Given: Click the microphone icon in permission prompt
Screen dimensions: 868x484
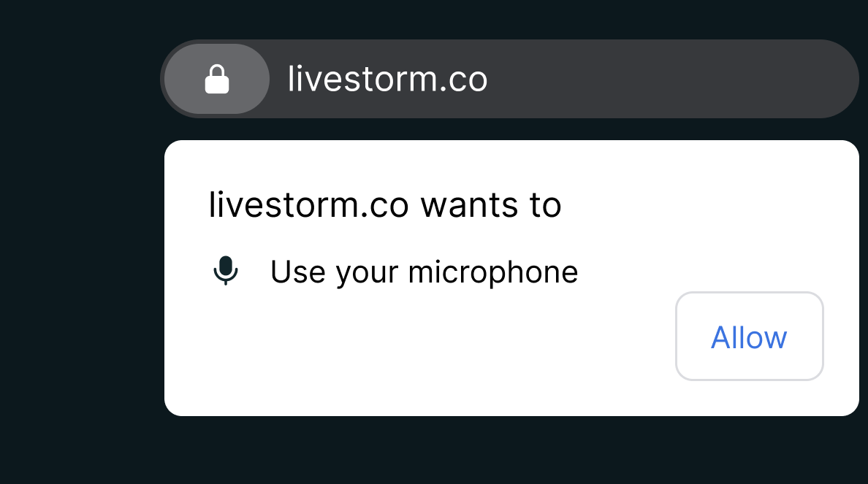Looking at the screenshot, I should coord(226,271).
